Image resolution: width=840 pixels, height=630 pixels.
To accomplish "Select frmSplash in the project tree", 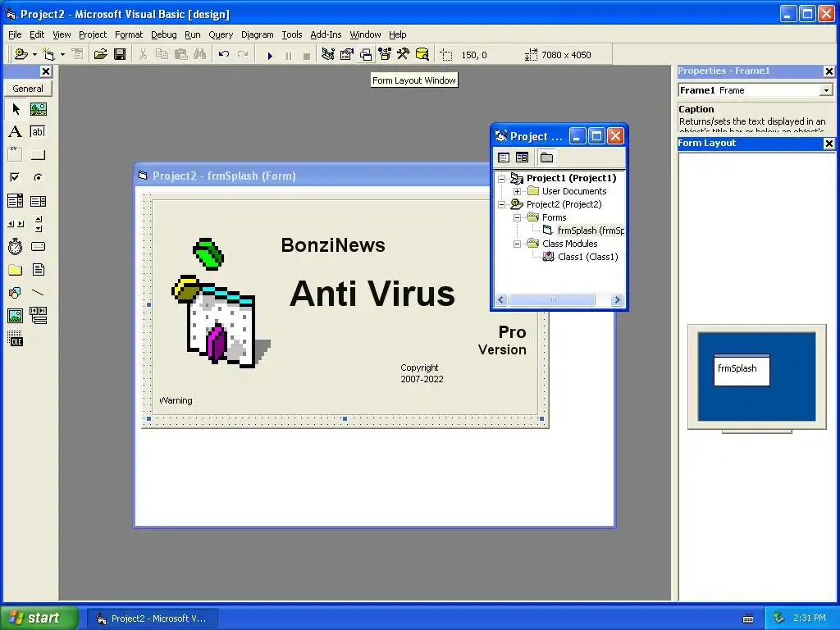I will pyautogui.click(x=591, y=231).
